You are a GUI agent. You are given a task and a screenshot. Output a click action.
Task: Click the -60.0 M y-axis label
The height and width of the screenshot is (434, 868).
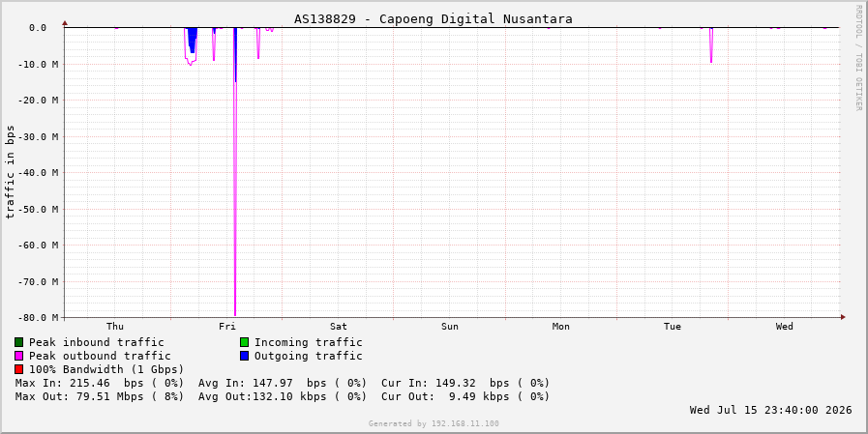tap(40, 245)
